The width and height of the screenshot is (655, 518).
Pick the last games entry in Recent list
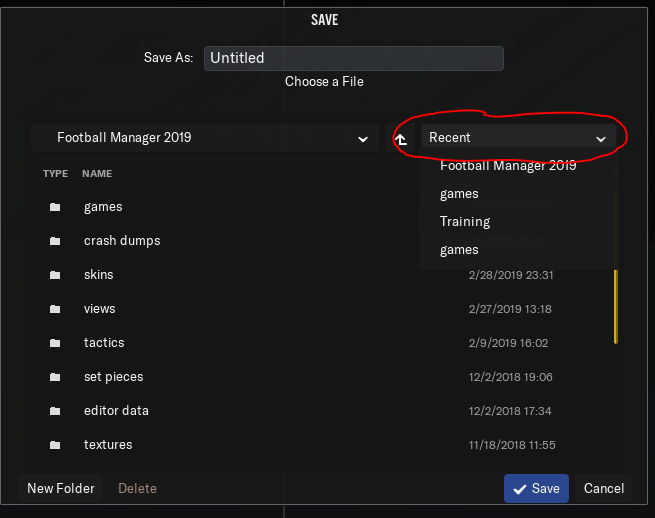pos(459,249)
